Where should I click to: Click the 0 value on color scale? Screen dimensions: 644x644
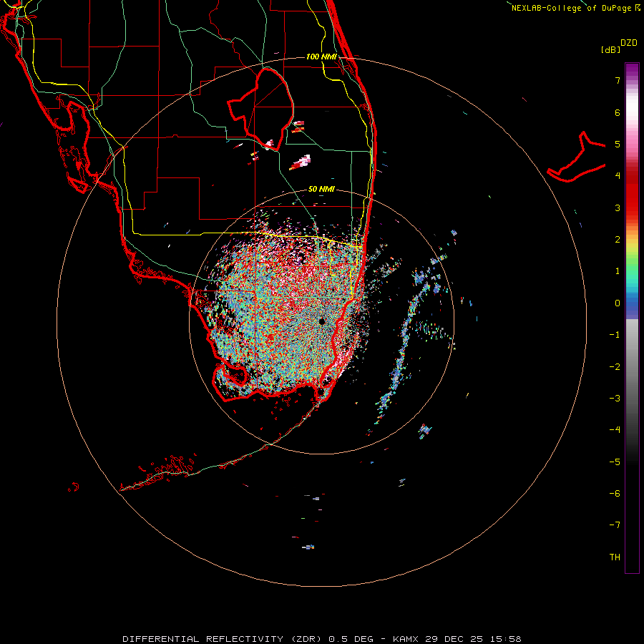point(618,303)
